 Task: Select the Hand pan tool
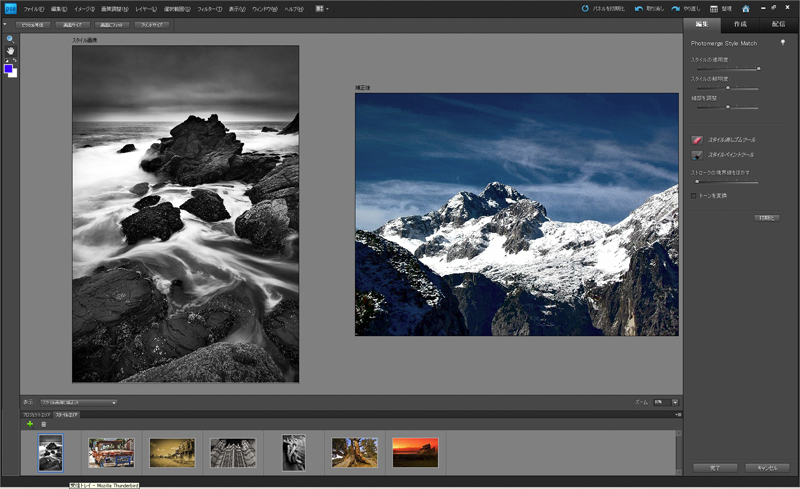tap(9, 49)
